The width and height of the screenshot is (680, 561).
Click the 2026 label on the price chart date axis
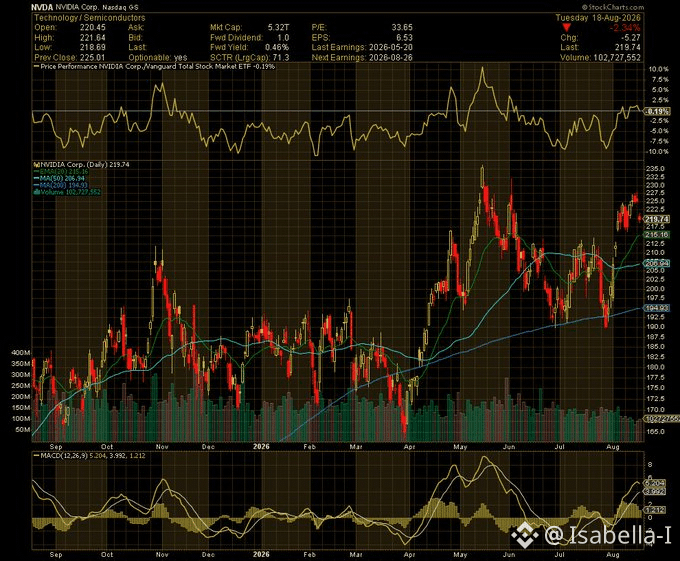tap(261, 447)
